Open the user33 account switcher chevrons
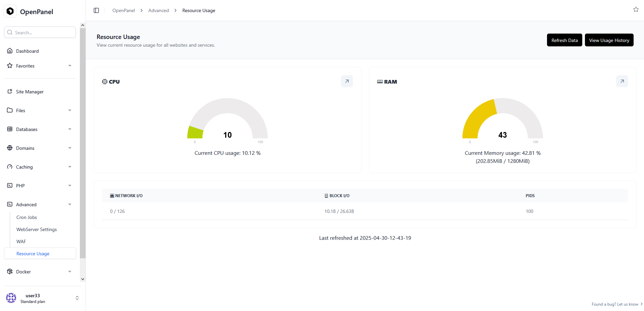644x311 pixels. pyautogui.click(x=77, y=298)
